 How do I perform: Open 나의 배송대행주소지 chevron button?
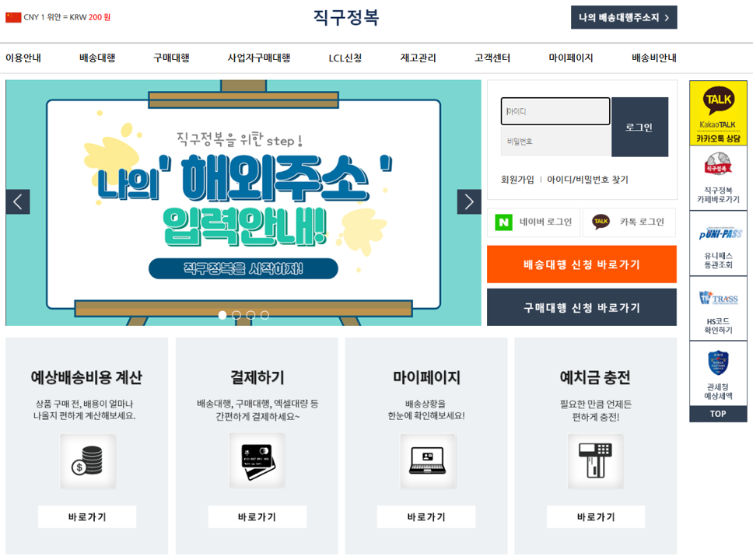tap(624, 17)
